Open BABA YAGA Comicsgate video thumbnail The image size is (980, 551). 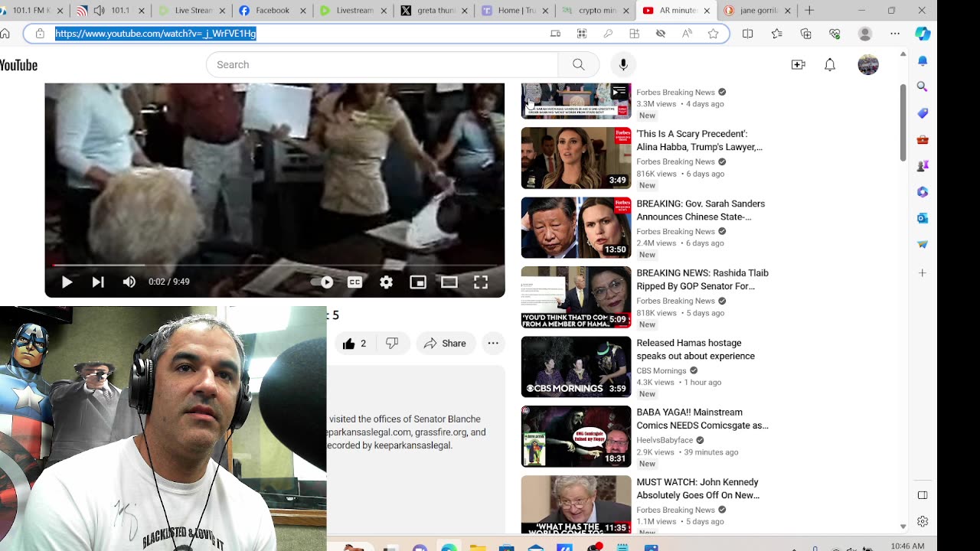pyautogui.click(x=577, y=436)
